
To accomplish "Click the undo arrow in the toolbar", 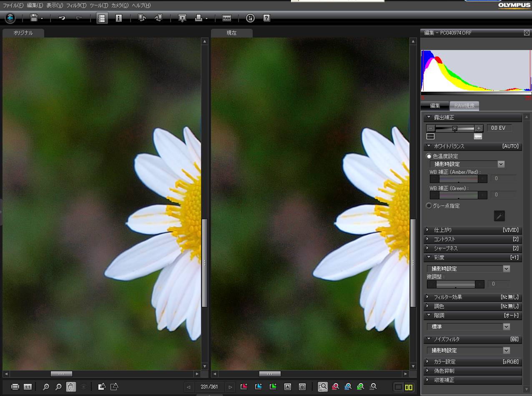I will coord(62,18).
